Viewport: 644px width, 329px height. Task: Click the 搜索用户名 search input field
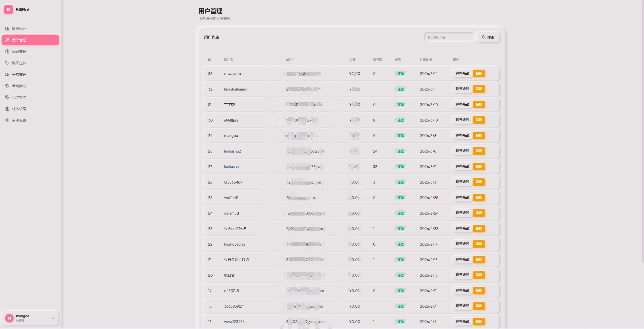pyautogui.click(x=449, y=37)
